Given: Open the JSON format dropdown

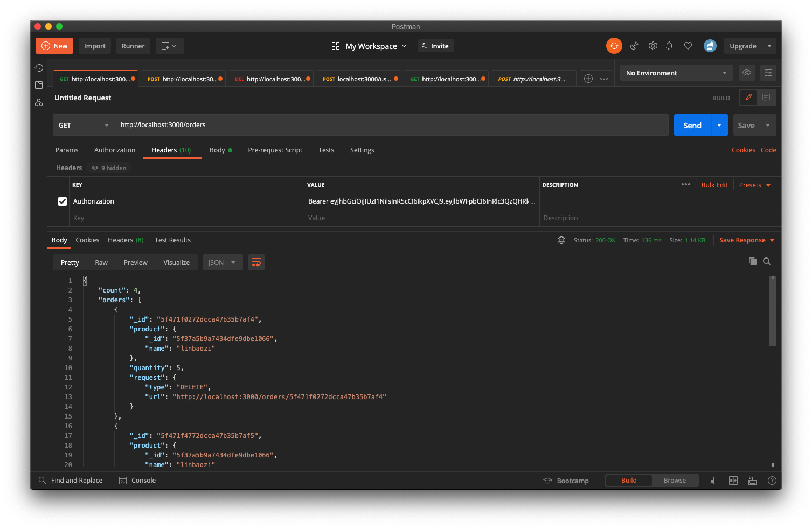Looking at the screenshot, I should pos(223,262).
